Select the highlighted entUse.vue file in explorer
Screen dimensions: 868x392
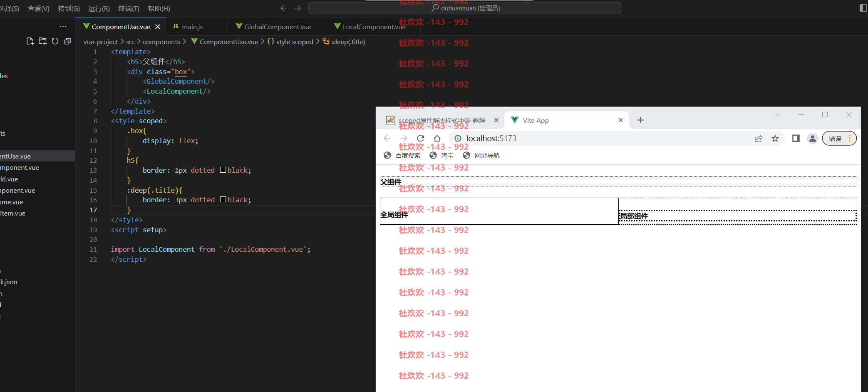(37, 156)
